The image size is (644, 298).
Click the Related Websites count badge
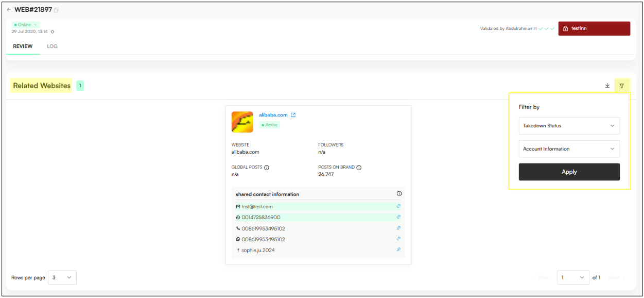click(80, 86)
